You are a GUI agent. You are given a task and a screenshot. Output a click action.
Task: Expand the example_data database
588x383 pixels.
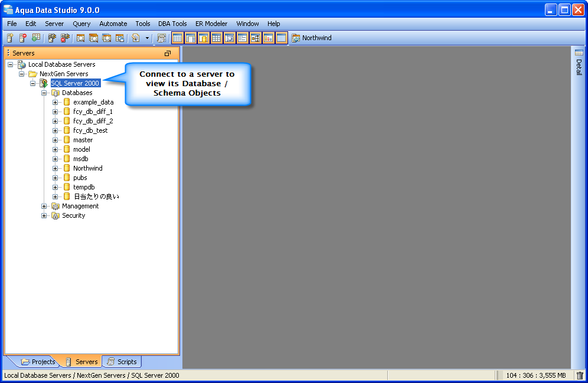[55, 102]
